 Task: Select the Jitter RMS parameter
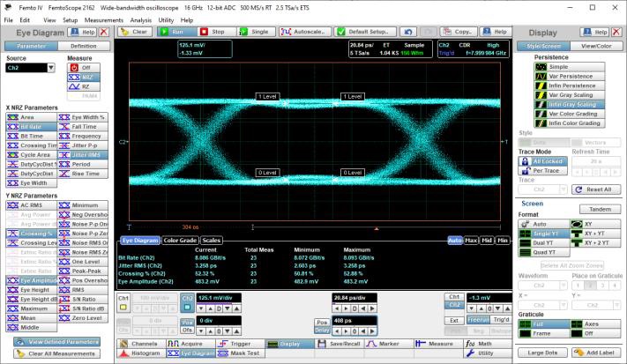click(x=84, y=155)
